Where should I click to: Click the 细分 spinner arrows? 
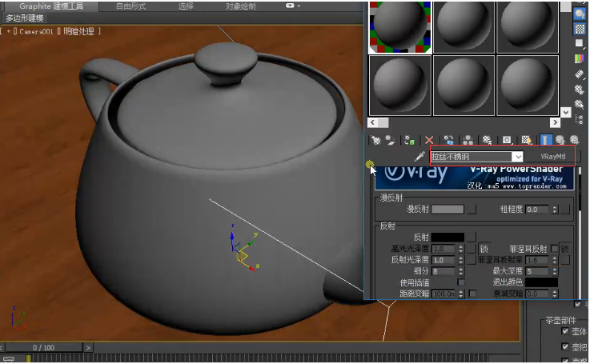(461, 271)
